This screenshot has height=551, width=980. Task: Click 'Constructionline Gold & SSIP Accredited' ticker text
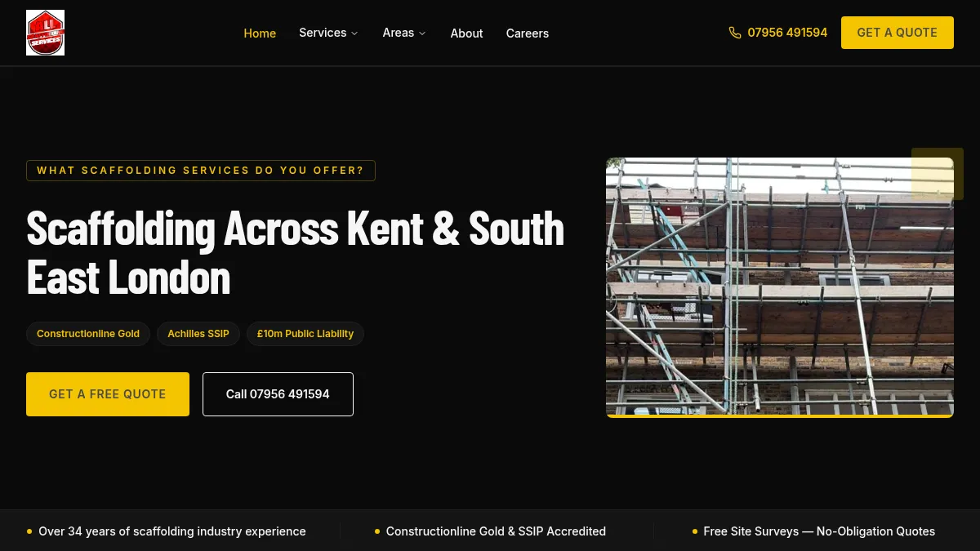[x=496, y=531]
